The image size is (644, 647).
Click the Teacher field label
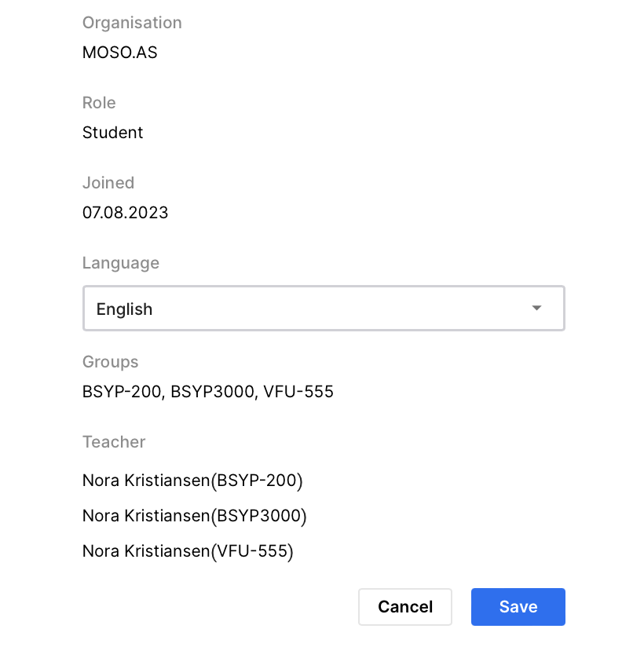pos(114,442)
